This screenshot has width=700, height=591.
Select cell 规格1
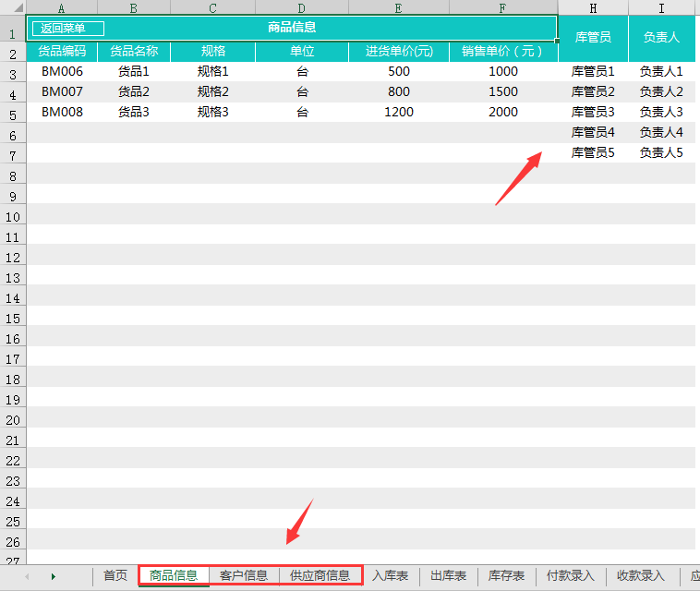(213, 71)
